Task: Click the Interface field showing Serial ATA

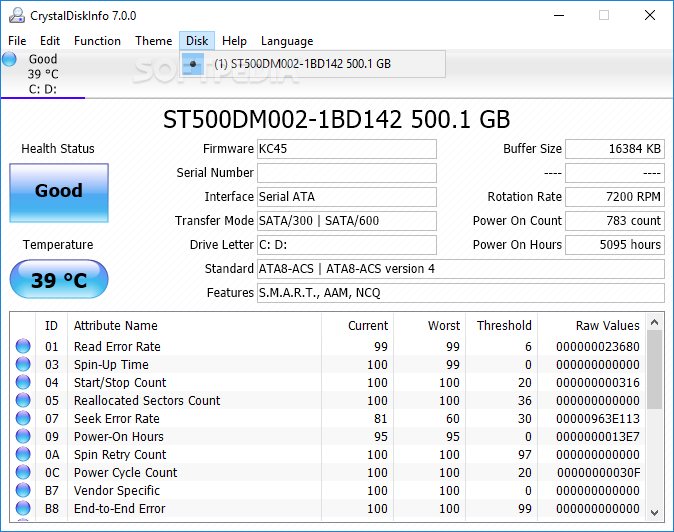Action: tap(347, 197)
